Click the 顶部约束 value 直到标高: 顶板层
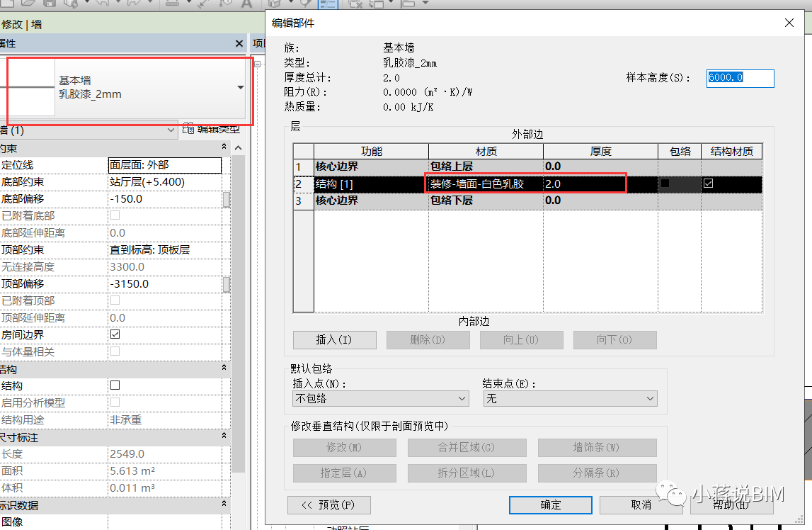 (165, 249)
